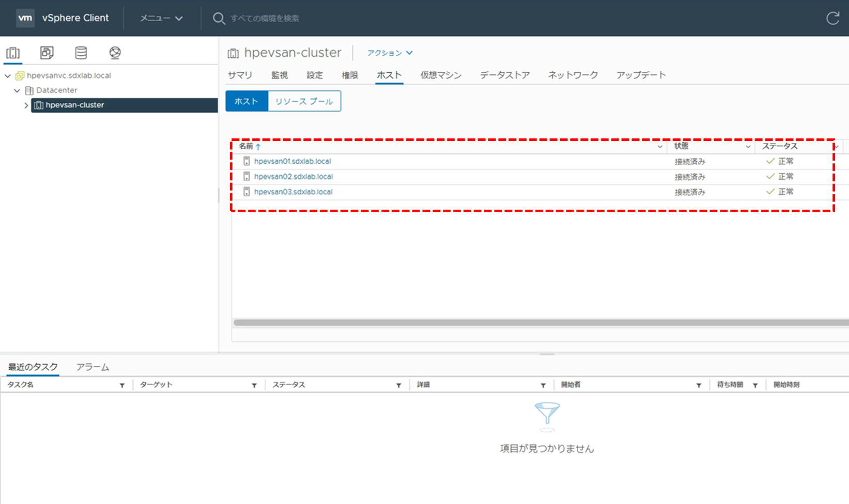Expand the hpevsan-cluster tree node
Screen dimensions: 849x504
[26, 105]
